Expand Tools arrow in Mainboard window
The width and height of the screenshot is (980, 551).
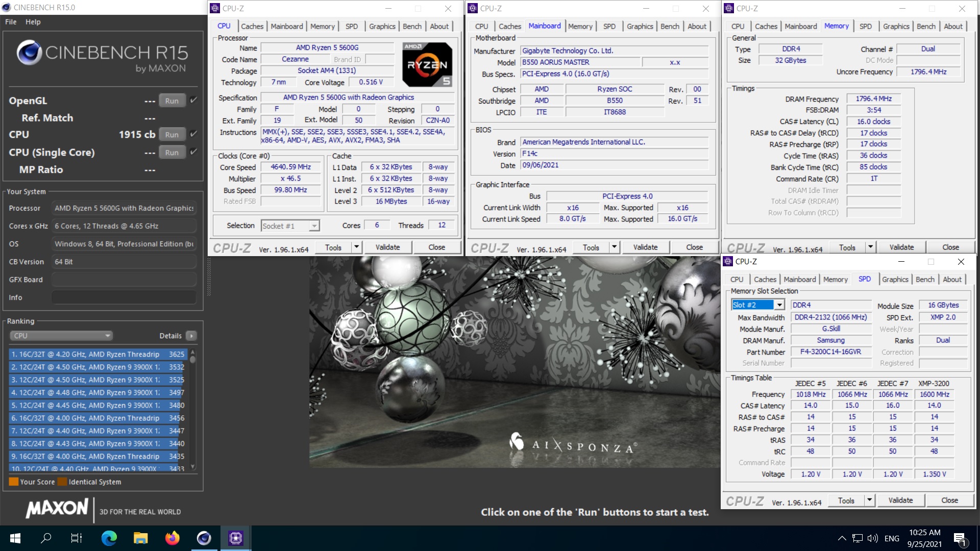coord(615,247)
